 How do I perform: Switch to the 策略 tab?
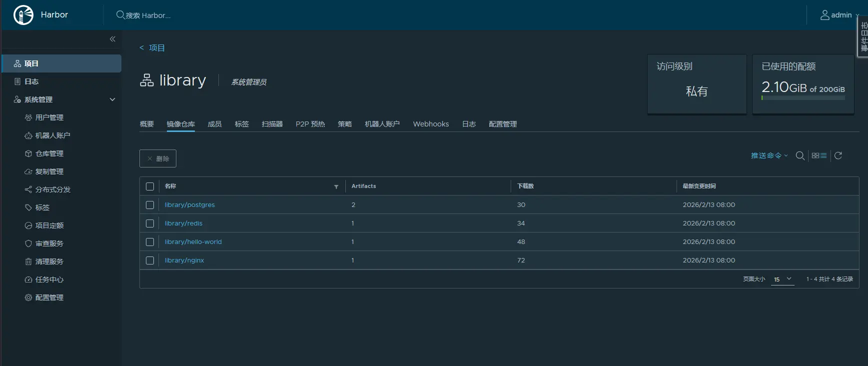345,124
